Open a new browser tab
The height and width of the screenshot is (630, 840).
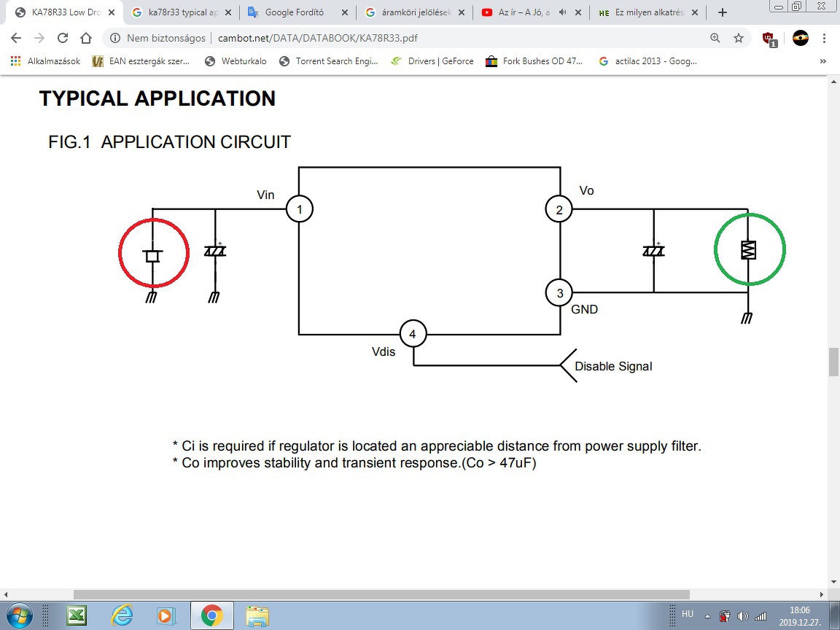(722, 12)
